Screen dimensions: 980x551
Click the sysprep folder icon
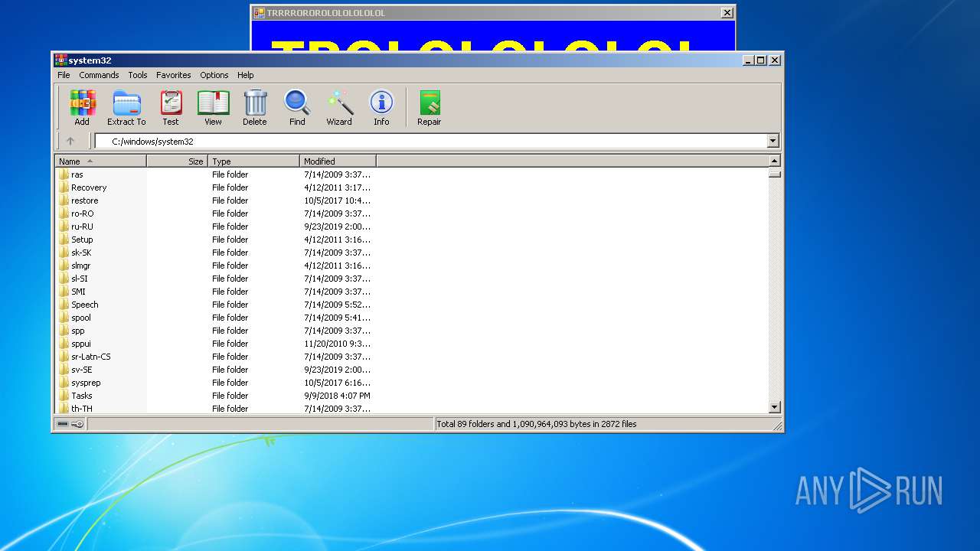coord(64,383)
